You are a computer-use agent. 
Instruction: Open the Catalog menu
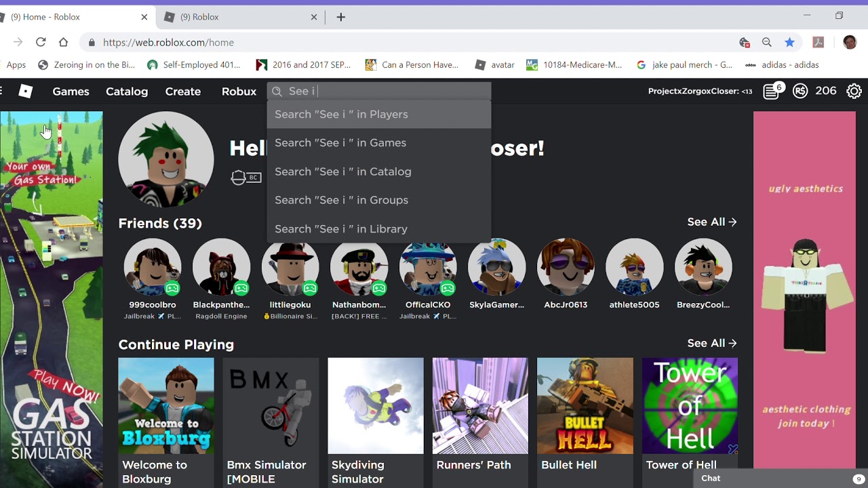coord(127,91)
